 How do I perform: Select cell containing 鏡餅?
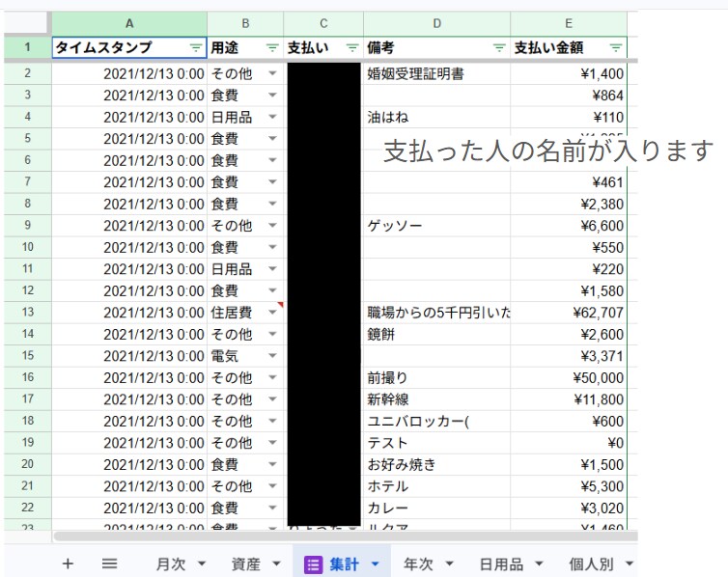[436, 334]
